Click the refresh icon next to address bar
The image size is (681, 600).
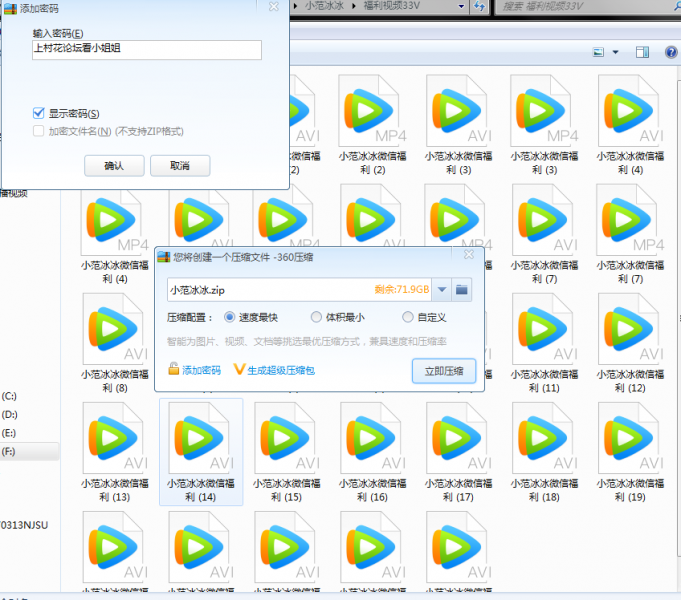pyautogui.click(x=479, y=6)
